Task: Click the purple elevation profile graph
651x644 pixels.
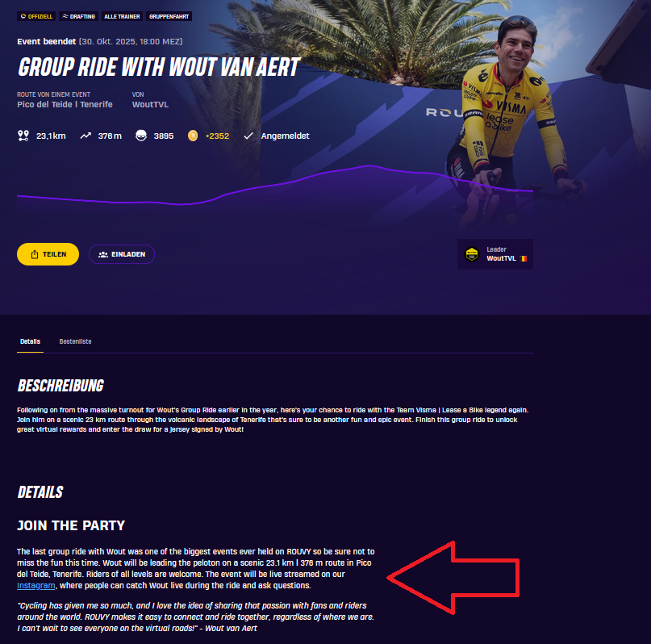Action: (275, 186)
